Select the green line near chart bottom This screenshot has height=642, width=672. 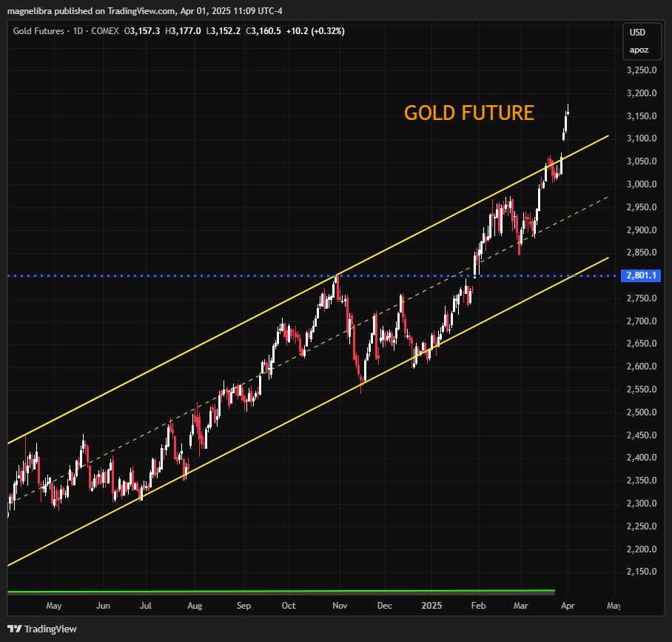click(x=281, y=591)
